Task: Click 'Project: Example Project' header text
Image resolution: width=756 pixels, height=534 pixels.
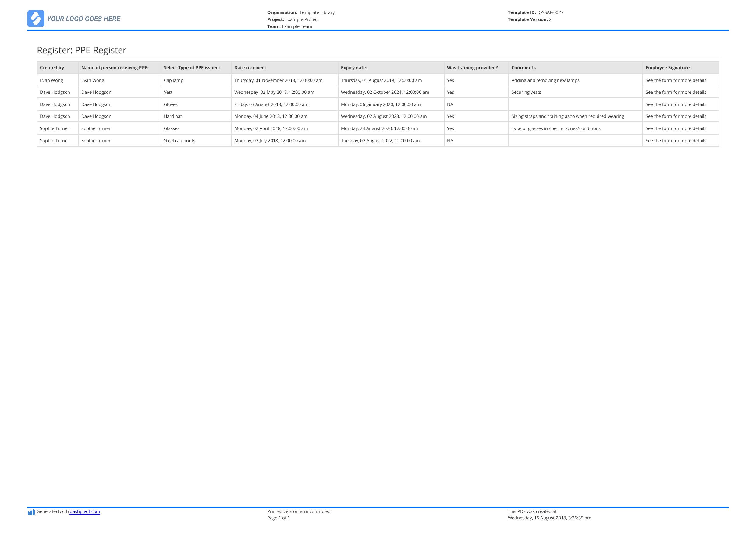Action: (293, 19)
